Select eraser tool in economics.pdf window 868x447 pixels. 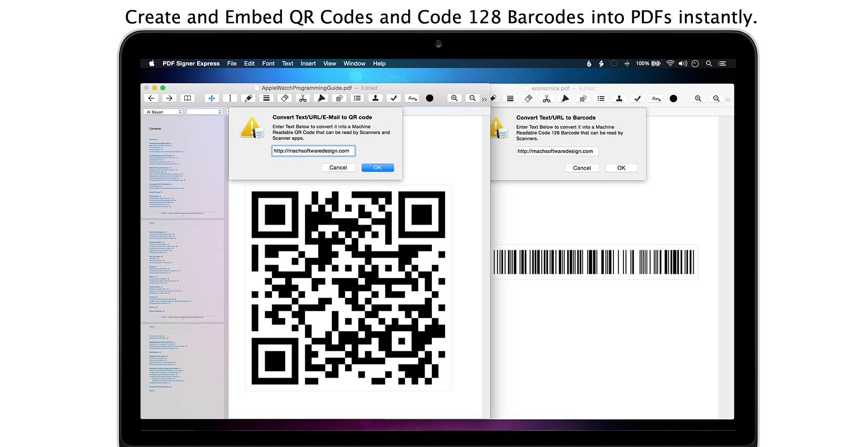[529, 99]
